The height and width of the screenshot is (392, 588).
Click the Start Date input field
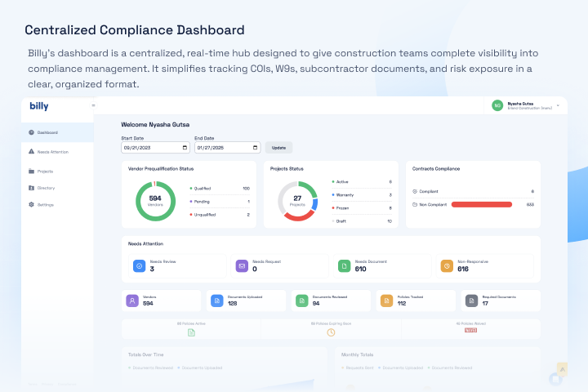155,148
